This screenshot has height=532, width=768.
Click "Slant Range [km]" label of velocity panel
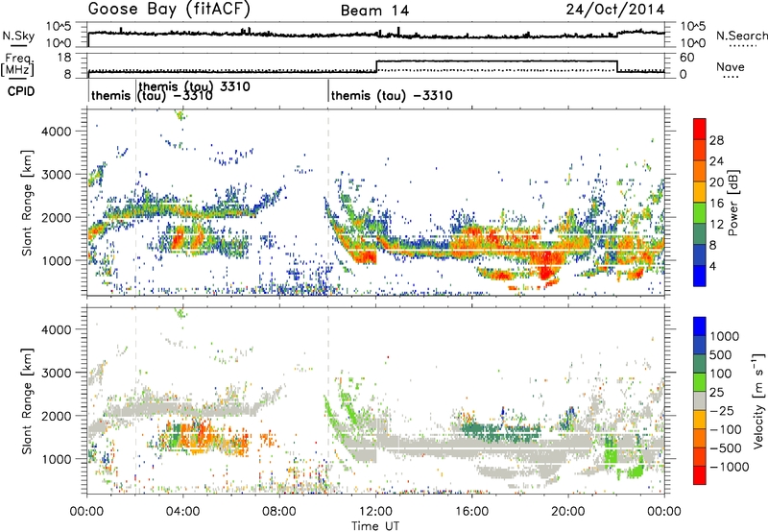(x=27, y=400)
